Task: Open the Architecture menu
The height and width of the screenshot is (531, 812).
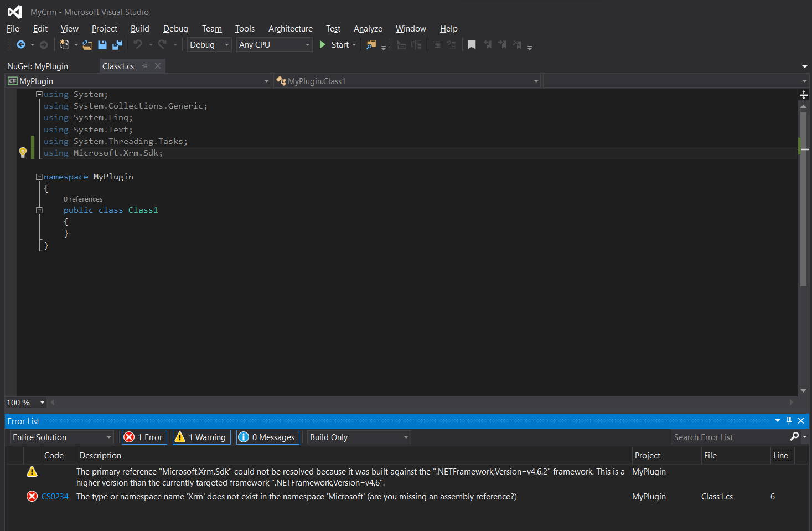Action: 290,29
